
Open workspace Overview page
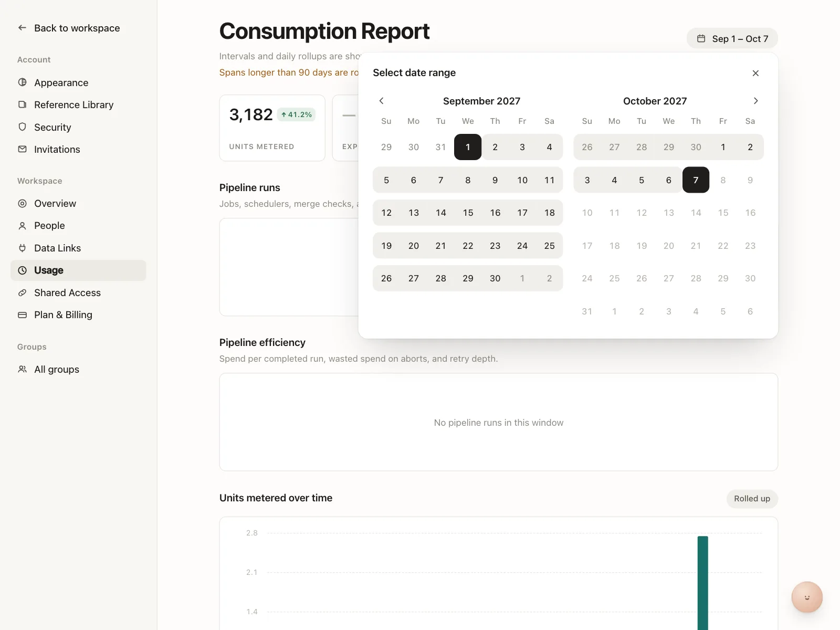pos(79,203)
